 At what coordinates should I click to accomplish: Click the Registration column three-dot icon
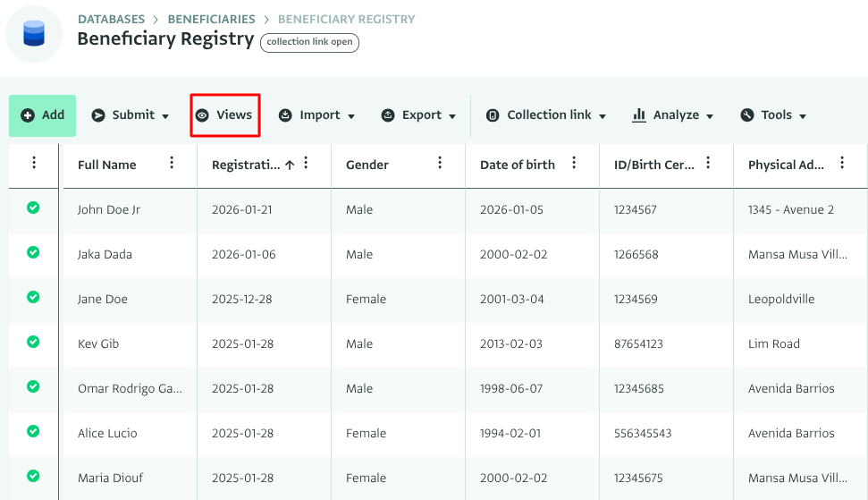click(307, 163)
